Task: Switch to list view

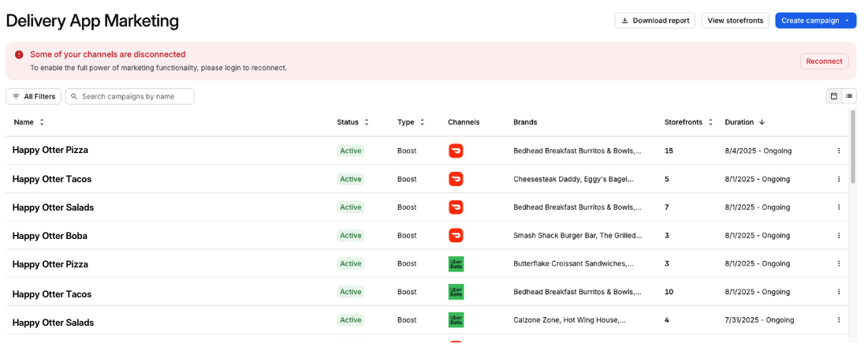Action: coord(849,96)
